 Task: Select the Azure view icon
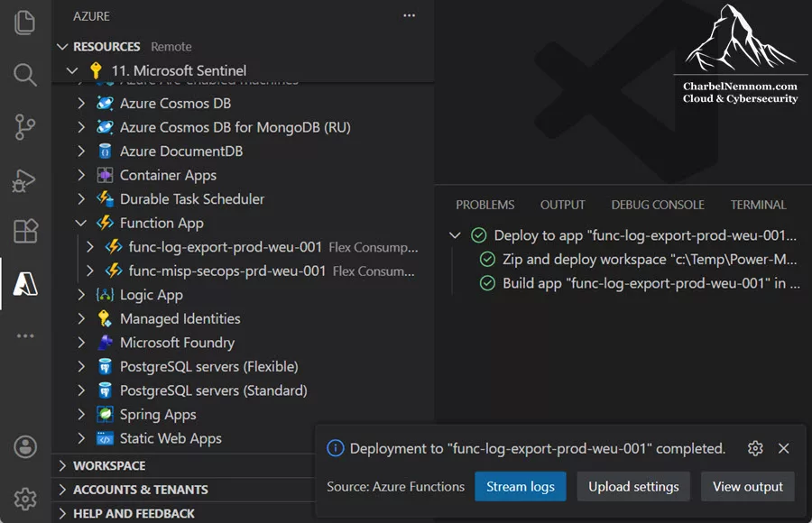(x=25, y=284)
